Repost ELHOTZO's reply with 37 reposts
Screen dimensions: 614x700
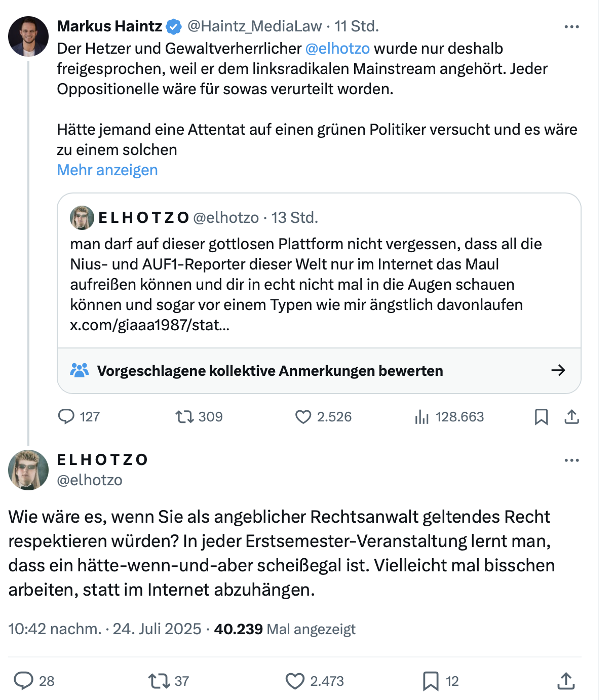(159, 681)
